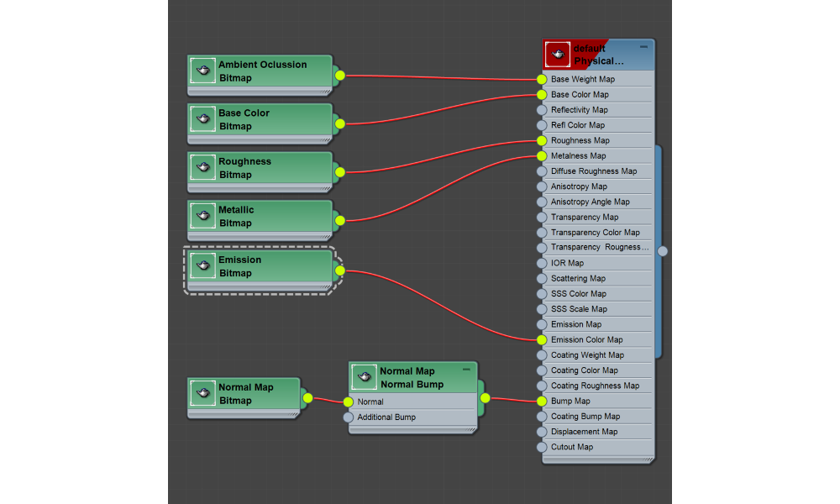This screenshot has width=840, height=504.
Task: Click the Normal Map Bitmap node icon
Action: pos(203,393)
